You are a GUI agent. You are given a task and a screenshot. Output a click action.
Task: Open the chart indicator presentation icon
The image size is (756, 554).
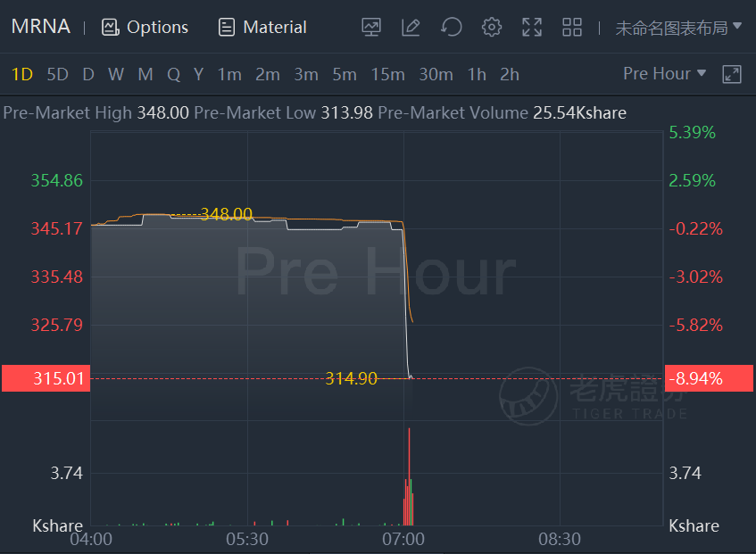point(371,27)
